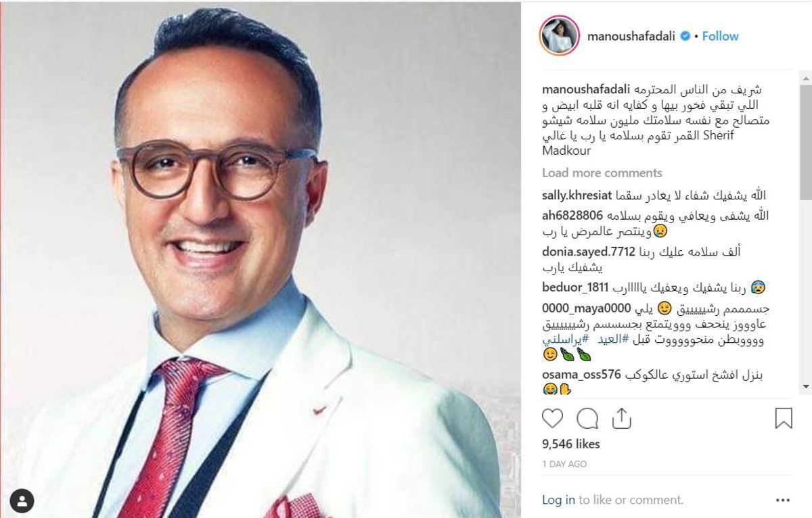Screen dimensions: 812x518
Task: Open the three-dot more options menu
Action: point(783,500)
